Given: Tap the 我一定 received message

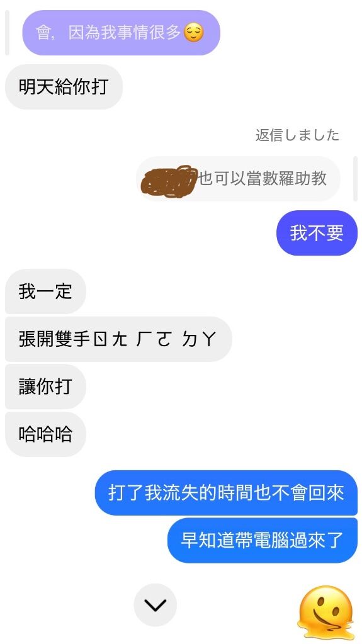Looking at the screenshot, I should point(45,291).
